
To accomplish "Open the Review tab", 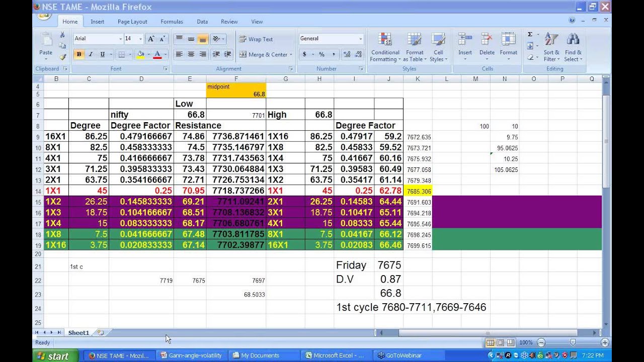I will [x=229, y=22].
